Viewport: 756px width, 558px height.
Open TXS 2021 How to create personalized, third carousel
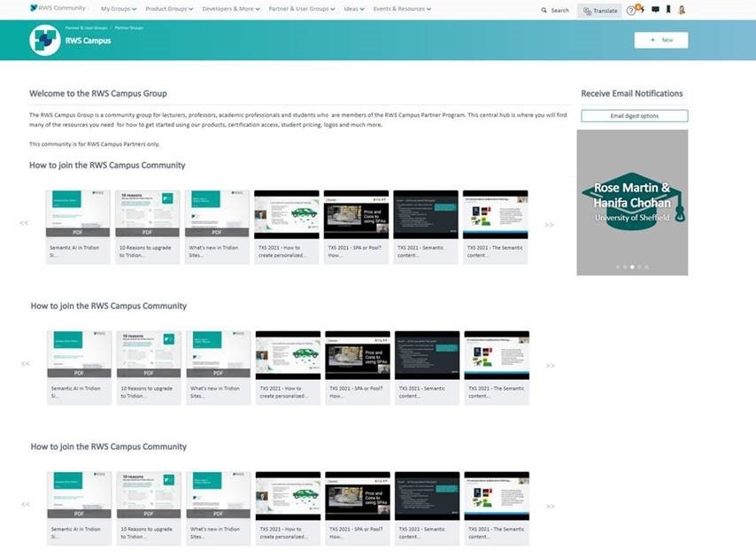tap(288, 508)
